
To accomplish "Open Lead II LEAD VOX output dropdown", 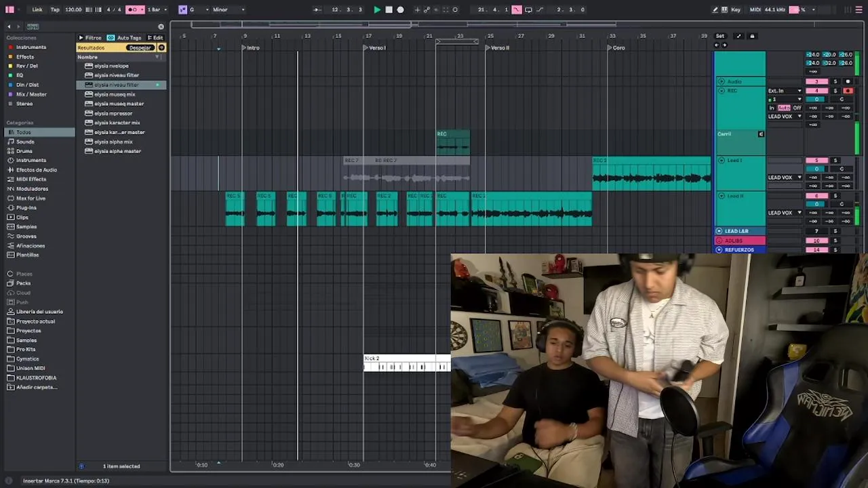I will point(785,213).
